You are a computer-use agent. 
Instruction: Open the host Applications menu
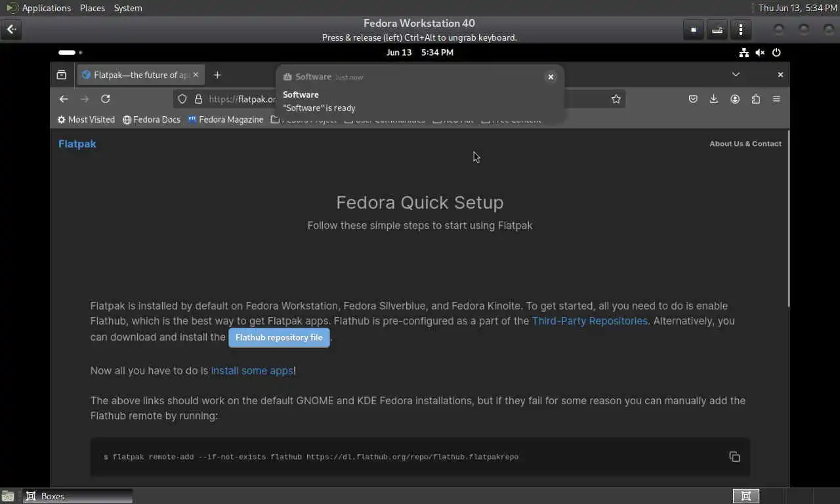point(39,8)
